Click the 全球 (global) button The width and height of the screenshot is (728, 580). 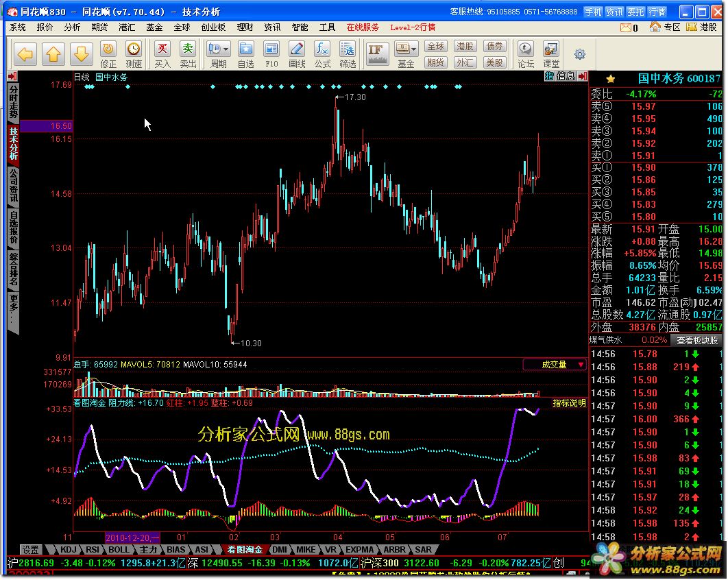click(435, 47)
